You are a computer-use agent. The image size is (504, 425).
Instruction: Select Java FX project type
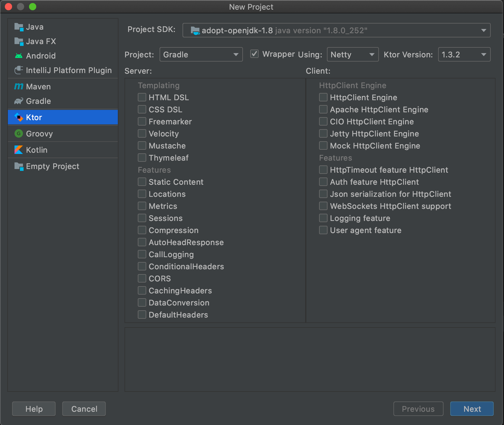tap(63, 42)
